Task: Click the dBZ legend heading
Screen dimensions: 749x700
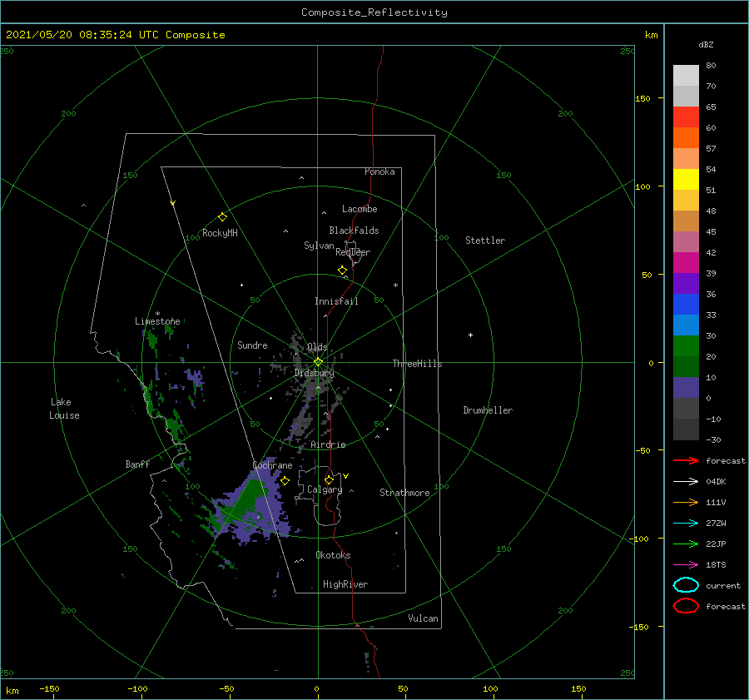Action: pos(706,44)
